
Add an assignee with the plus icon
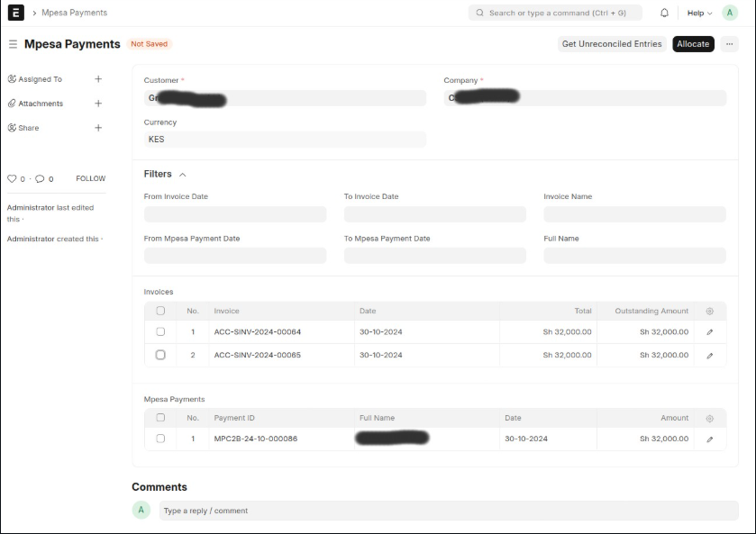tap(98, 79)
